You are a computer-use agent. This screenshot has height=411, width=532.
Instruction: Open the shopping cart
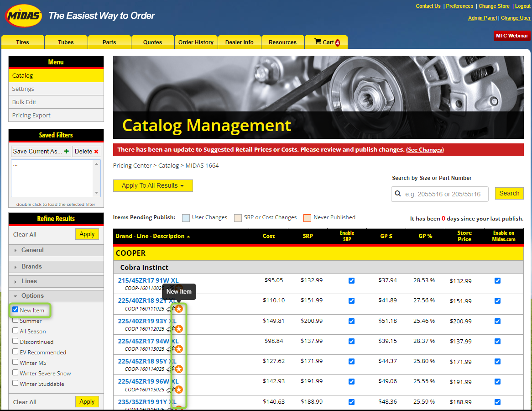pyautogui.click(x=327, y=42)
